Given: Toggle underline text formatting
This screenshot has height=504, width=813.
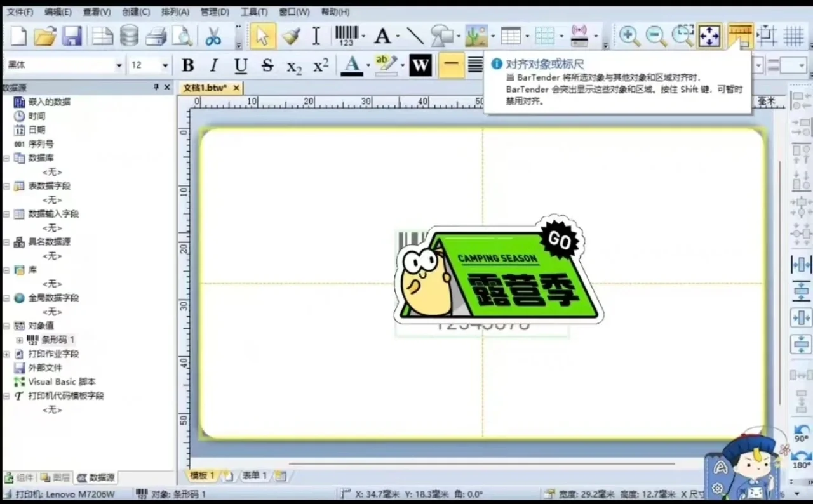Looking at the screenshot, I should (241, 65).
